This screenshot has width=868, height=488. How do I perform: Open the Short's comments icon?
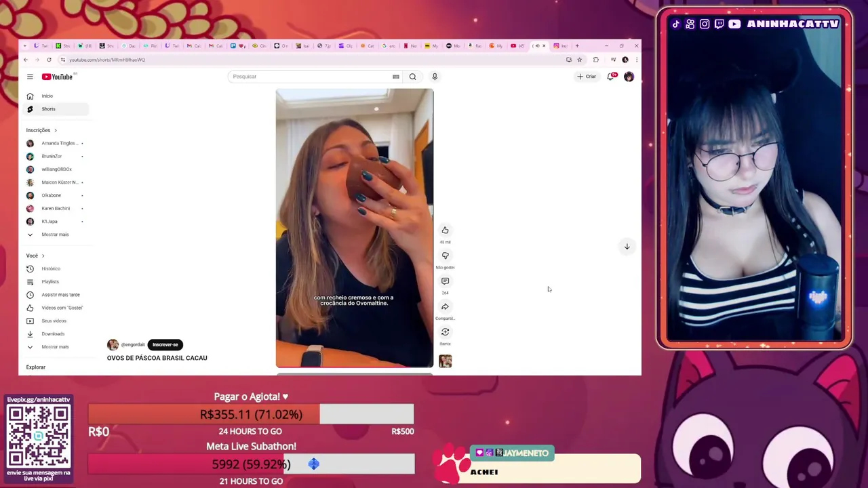coord(445,281)
